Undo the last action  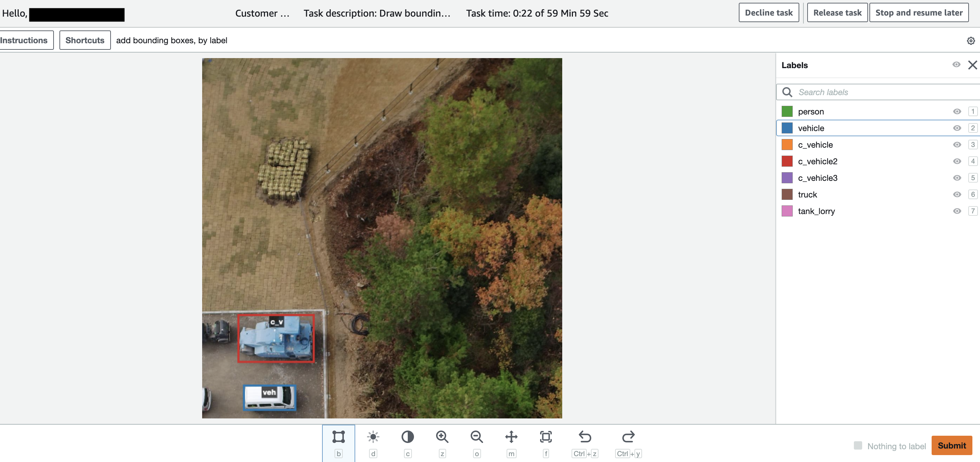pos(585,437)
